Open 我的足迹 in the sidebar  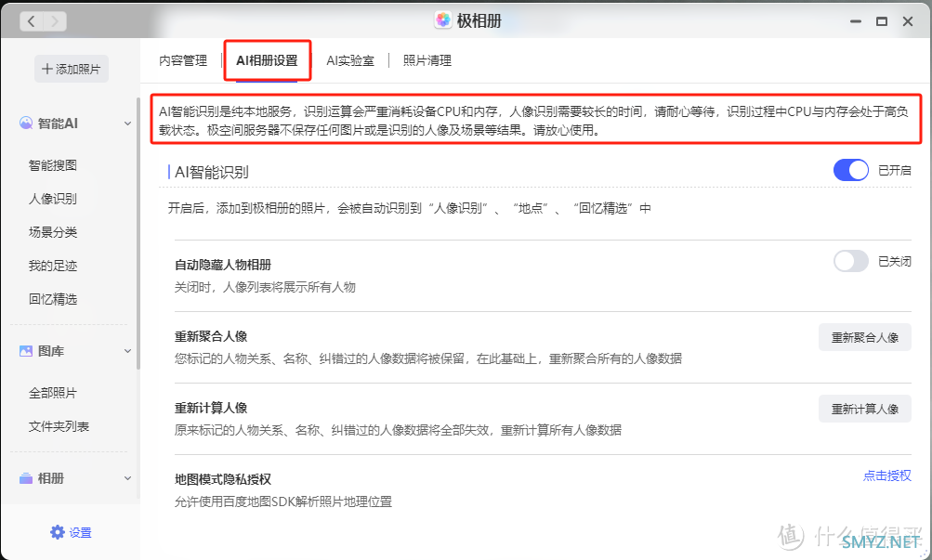[x=53, y=266]
